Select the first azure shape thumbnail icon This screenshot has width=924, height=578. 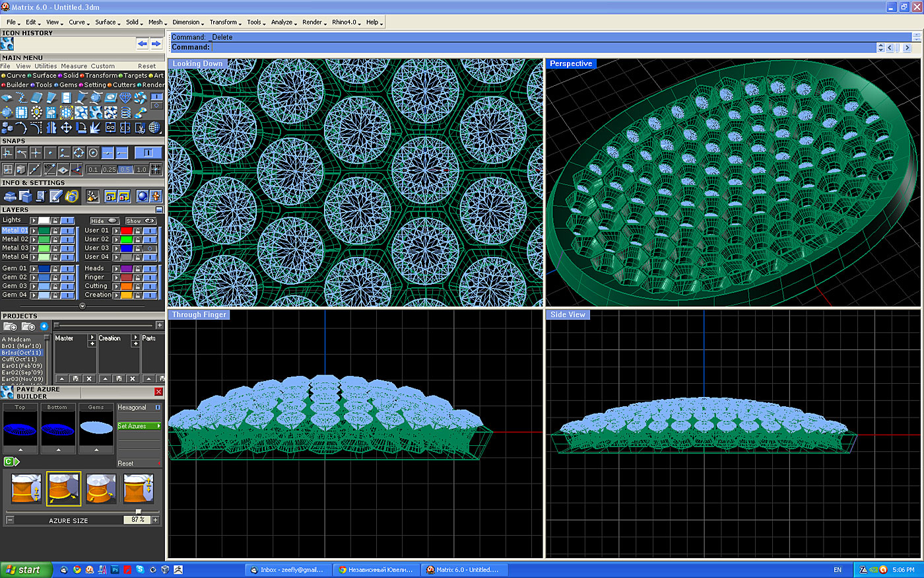[26, 489]
